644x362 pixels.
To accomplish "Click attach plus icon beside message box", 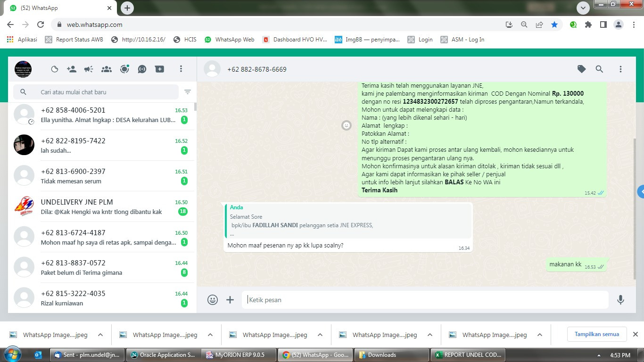I will click(230, 300).
